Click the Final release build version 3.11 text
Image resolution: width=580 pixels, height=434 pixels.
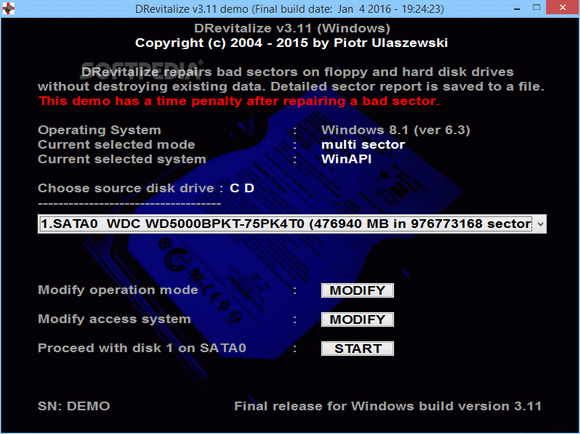point(388,406)
